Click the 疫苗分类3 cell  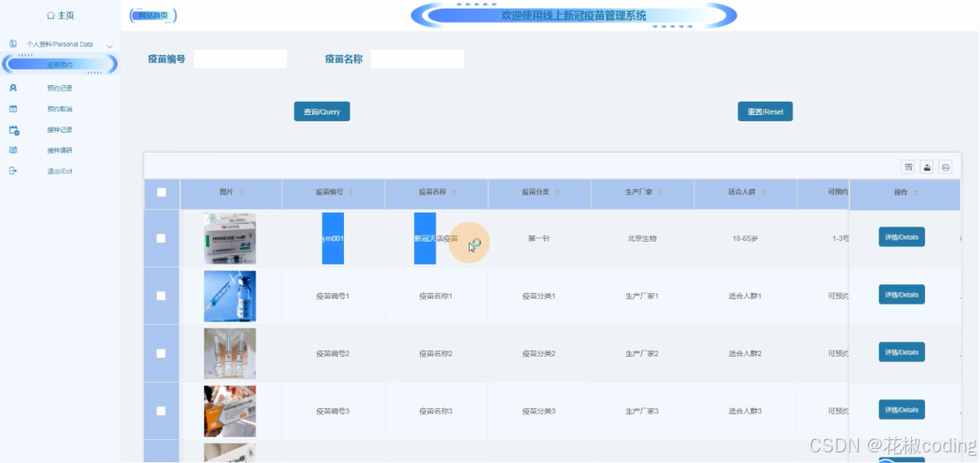(x=539, y=411)
